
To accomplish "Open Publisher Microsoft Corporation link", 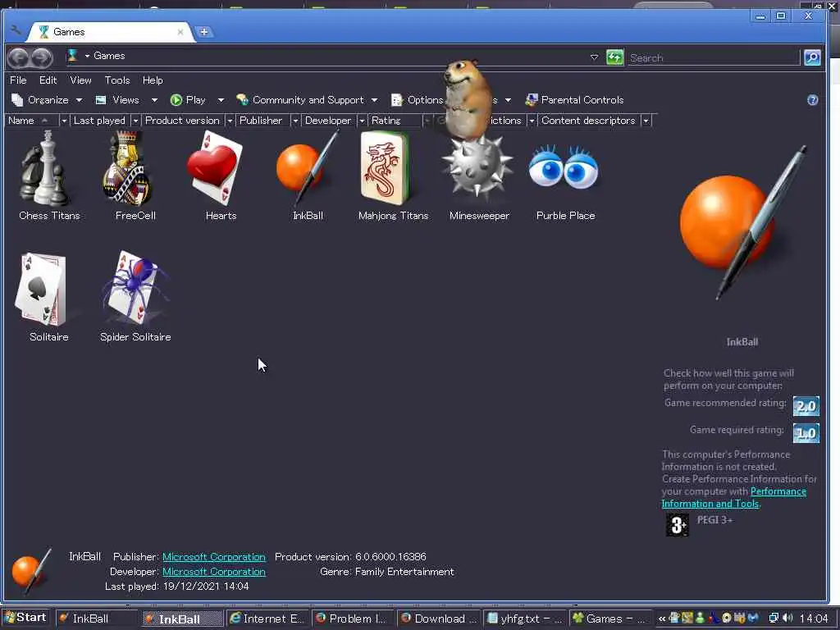I will (x=214, y=557).
